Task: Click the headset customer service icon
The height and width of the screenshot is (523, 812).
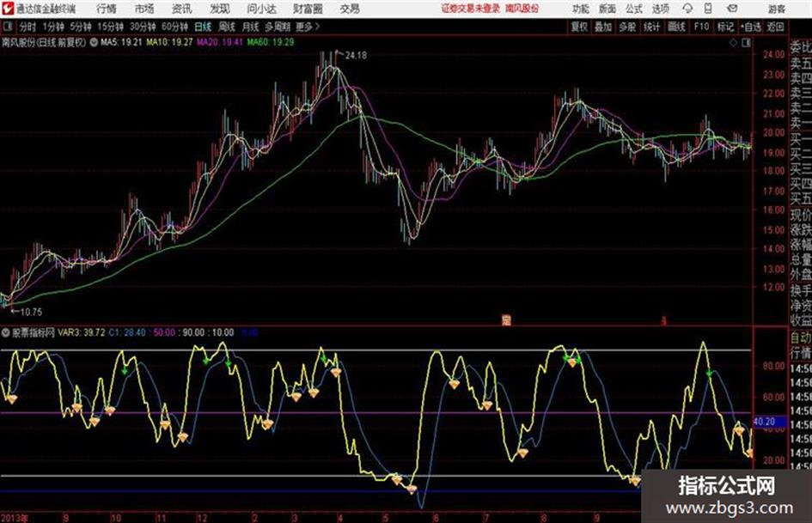Action: 687,9
